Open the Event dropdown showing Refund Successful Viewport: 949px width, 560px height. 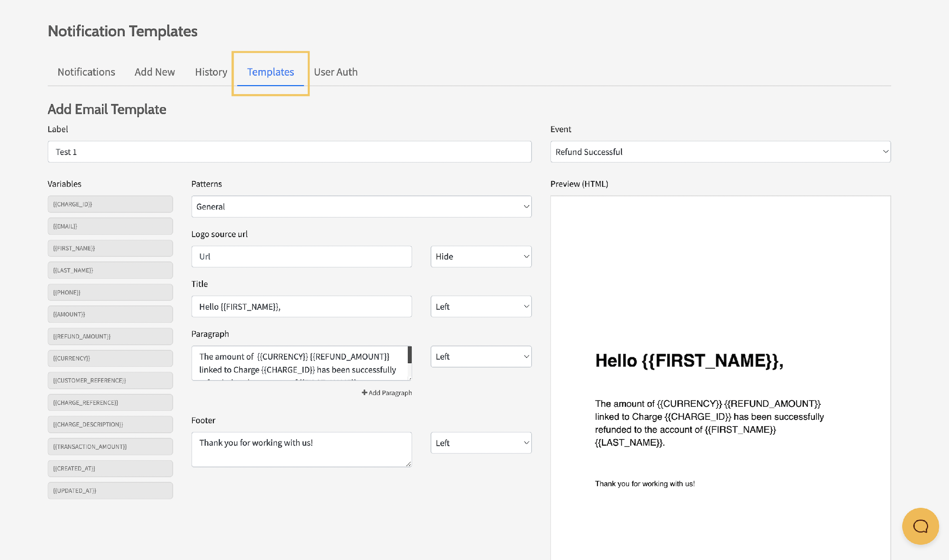point(720,152)
